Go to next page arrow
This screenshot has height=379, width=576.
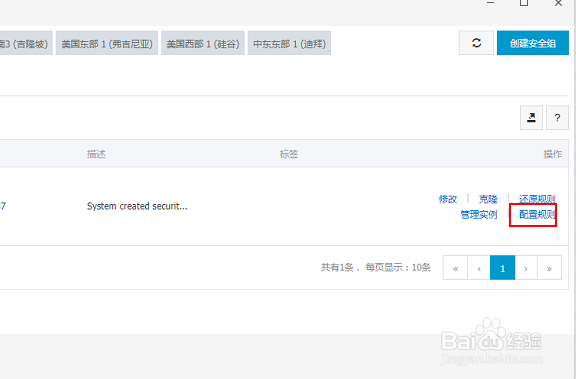pos(526,268)
